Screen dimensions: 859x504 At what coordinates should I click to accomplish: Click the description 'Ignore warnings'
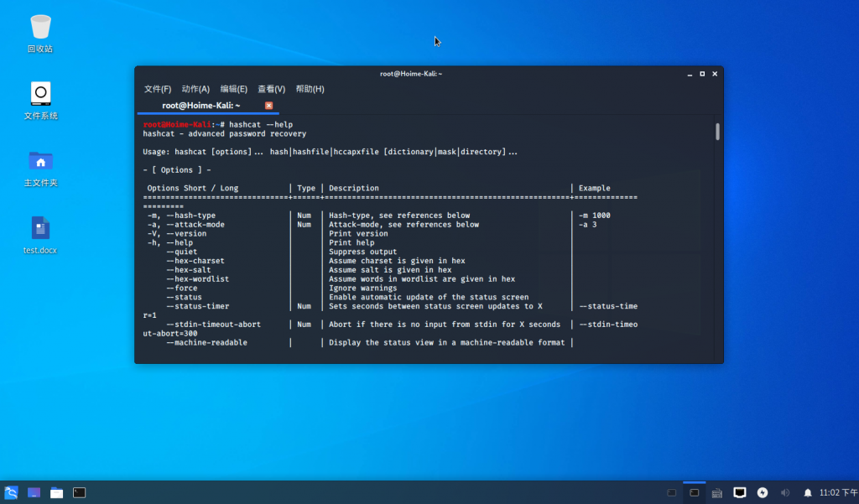pyautogui.click(x=362, y=288)
